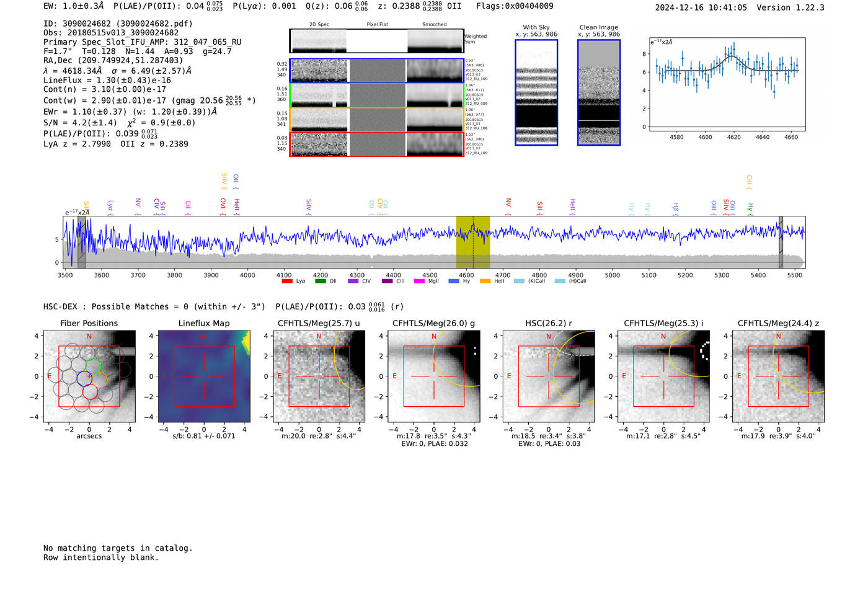Click the 2024-12-16 10:41:05 timestamp
Image resolution: width=868 pixels, height=591 pixels.
point(701,7)
